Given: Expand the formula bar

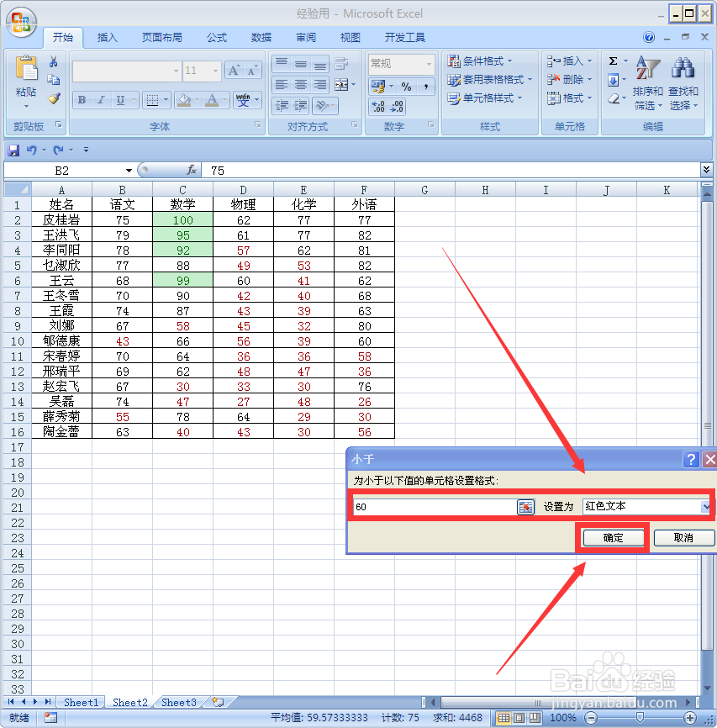Looking at the screenshot, I should [x=706, y=170].
